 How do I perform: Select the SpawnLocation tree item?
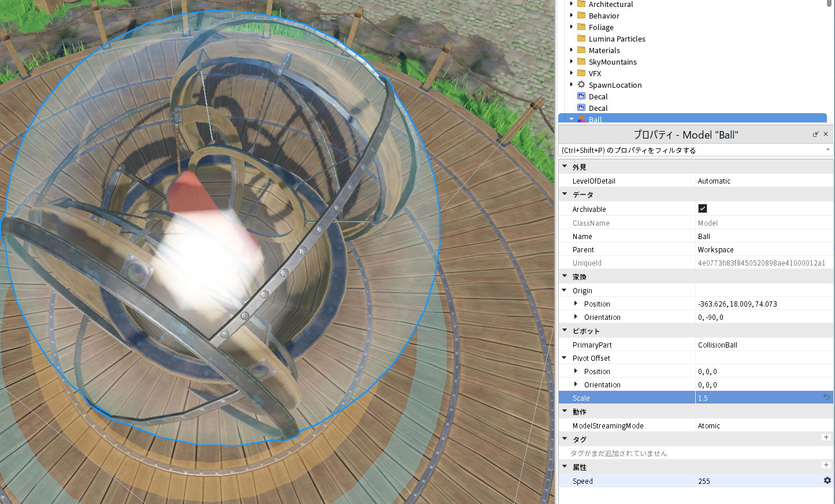[x=615, y=85]
